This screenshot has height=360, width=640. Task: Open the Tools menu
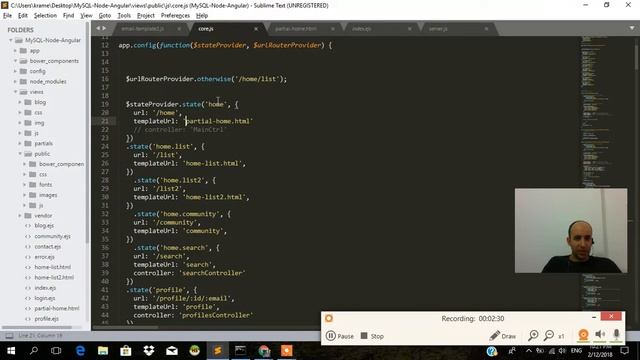coord(124,16)
